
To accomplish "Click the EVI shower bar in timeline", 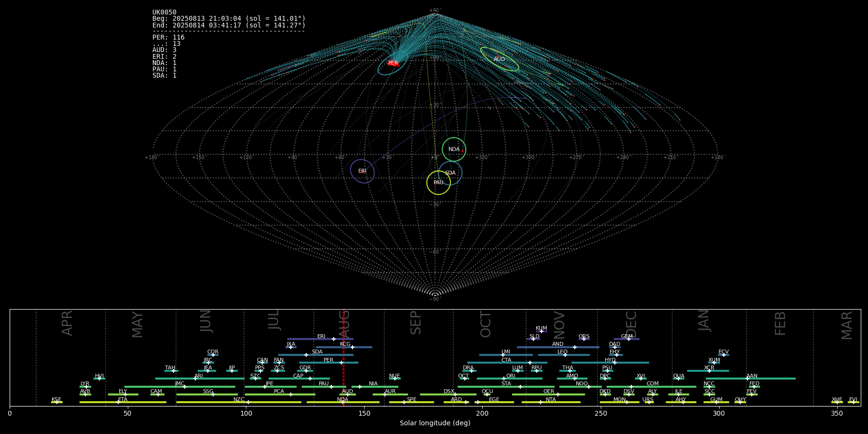I will [854, 402].
